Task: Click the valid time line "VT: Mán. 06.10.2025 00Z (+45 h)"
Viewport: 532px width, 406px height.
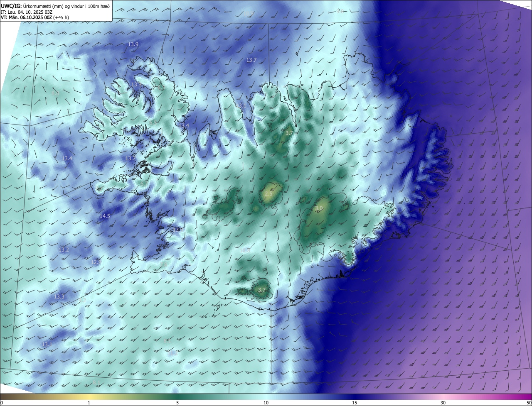Action: pyautogui.click(x=35, y=18)
